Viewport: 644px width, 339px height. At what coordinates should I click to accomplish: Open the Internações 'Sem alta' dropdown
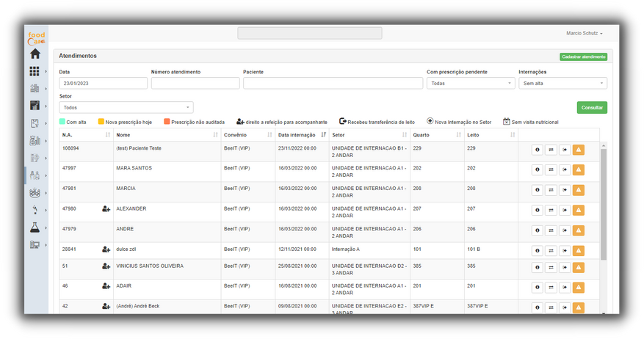click(562, 84)
